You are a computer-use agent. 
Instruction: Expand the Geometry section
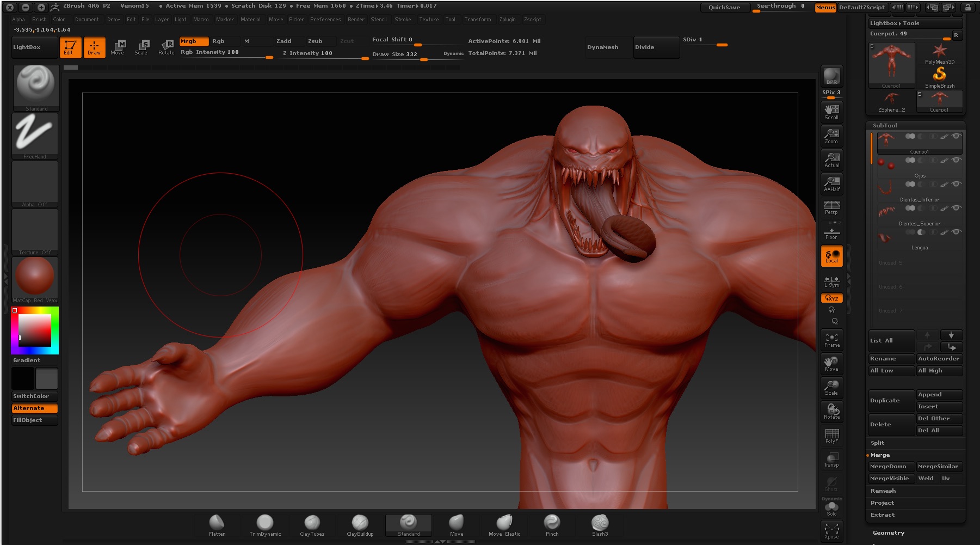(888, 532)
